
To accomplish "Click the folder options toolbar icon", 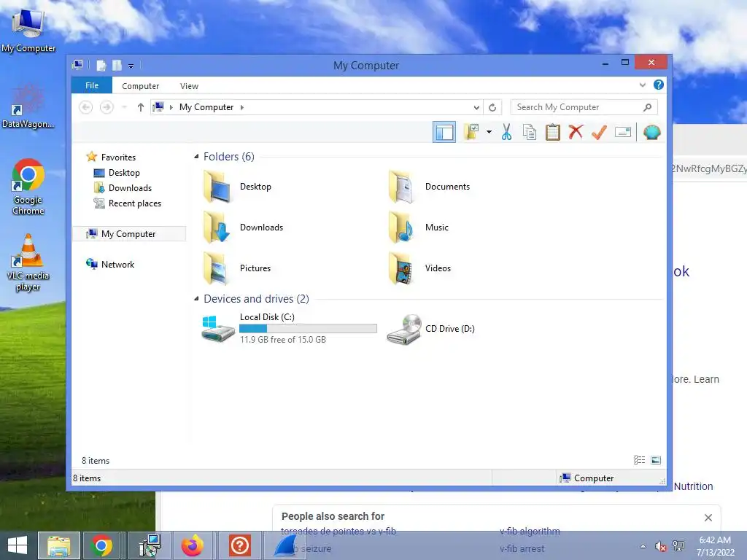I will point(472,132).
